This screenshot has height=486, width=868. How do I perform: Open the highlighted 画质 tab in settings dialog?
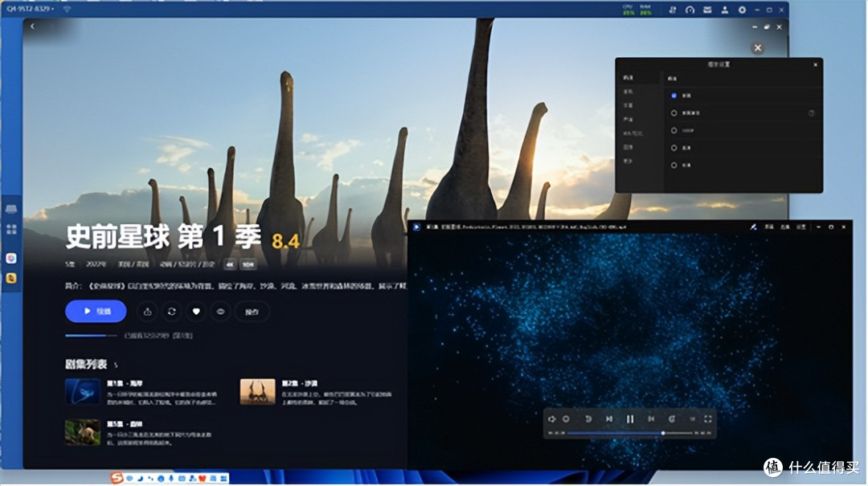[628, 77]
